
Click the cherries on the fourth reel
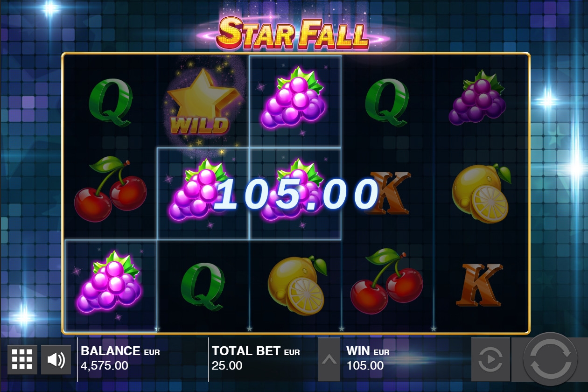387,281
